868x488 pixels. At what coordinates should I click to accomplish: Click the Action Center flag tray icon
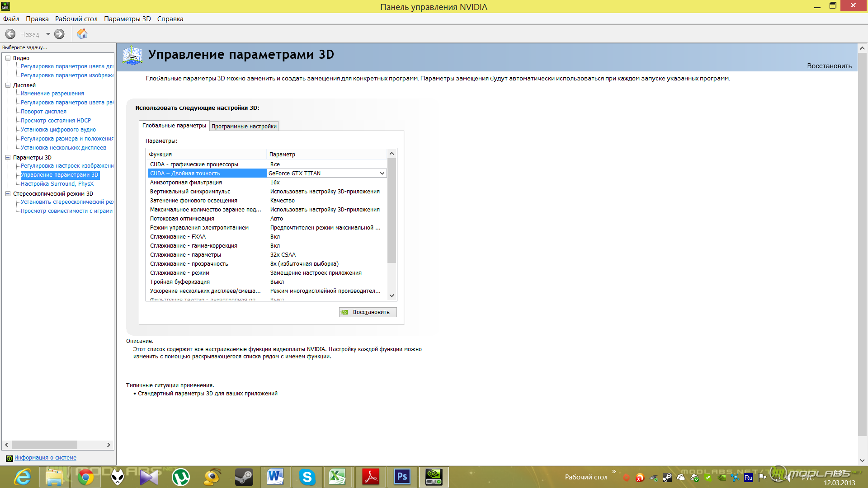point(762,477)
